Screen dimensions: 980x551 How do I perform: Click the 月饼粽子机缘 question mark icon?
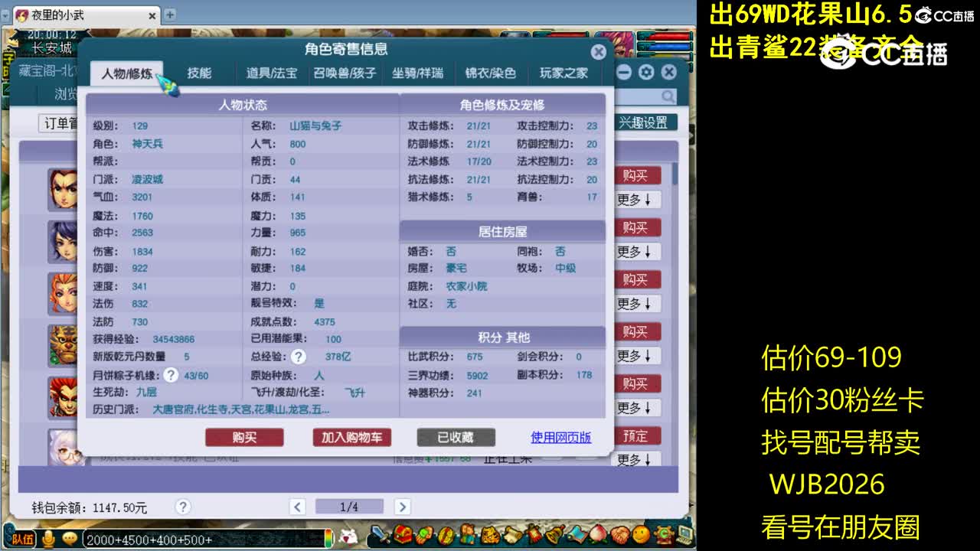[169, 375]
